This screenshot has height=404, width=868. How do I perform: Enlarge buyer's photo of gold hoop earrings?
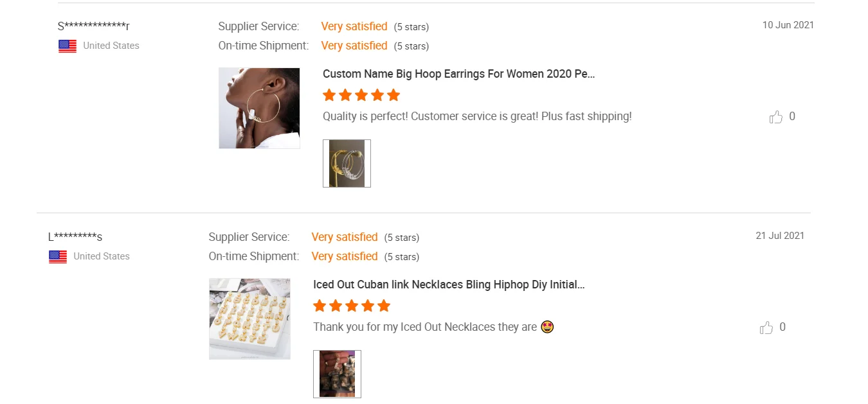[347, 163]
